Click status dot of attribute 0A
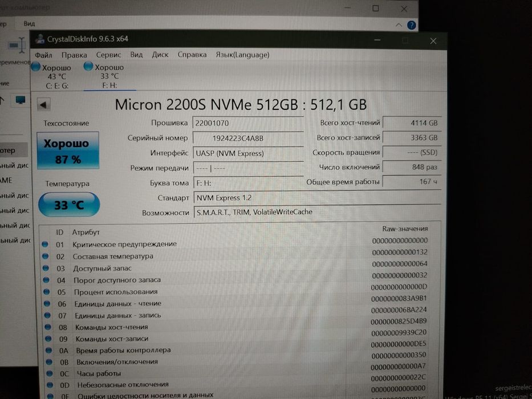The width and height of the screenshot is (532, 399). pyautogui.click(x=49, y=350)
